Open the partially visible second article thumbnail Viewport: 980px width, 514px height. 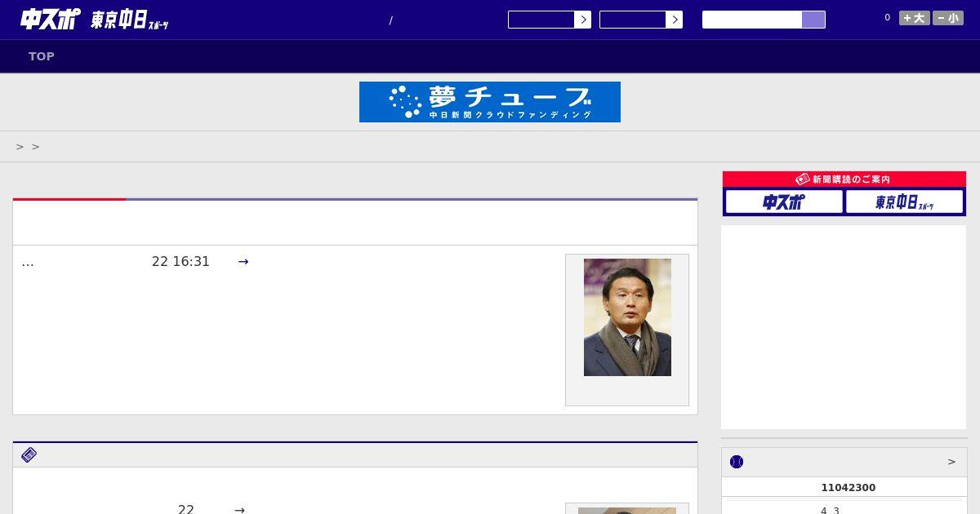pos(627,511)
